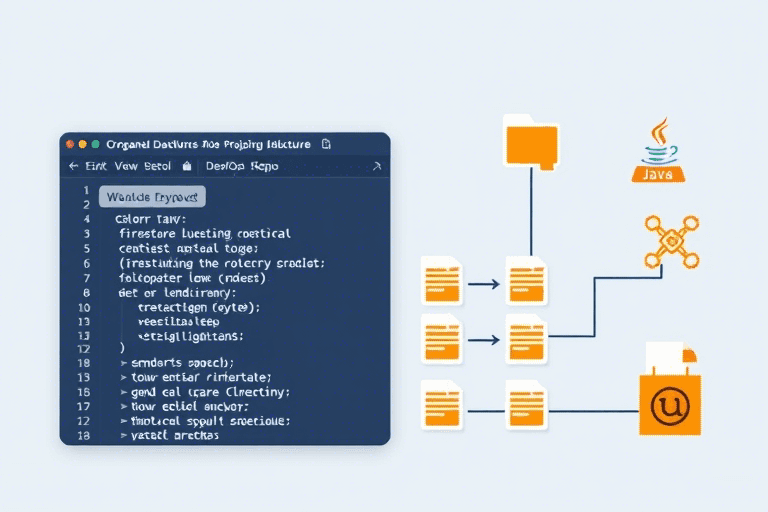Expand the 'gend cal' code line
Image resolution: width=768 pixels, height=512 pixels.
point(124,393)
